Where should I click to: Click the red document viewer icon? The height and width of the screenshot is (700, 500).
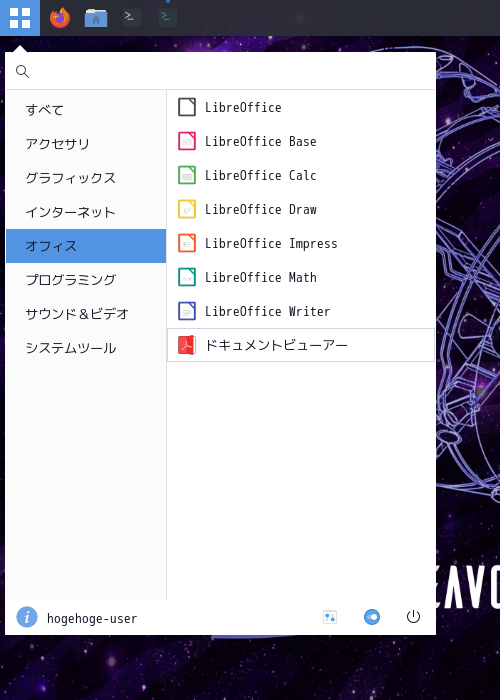click(x=187, y=345)
